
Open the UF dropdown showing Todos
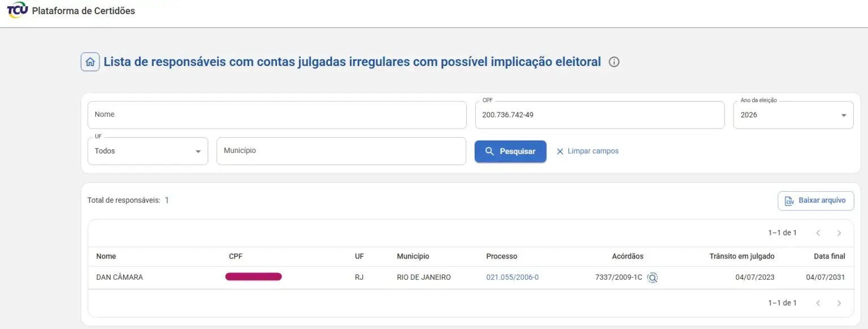pyautogui.click(x=148, y=151)
